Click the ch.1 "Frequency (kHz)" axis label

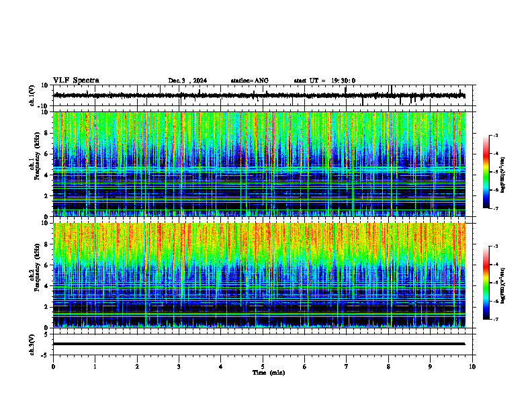click(37, 156)
